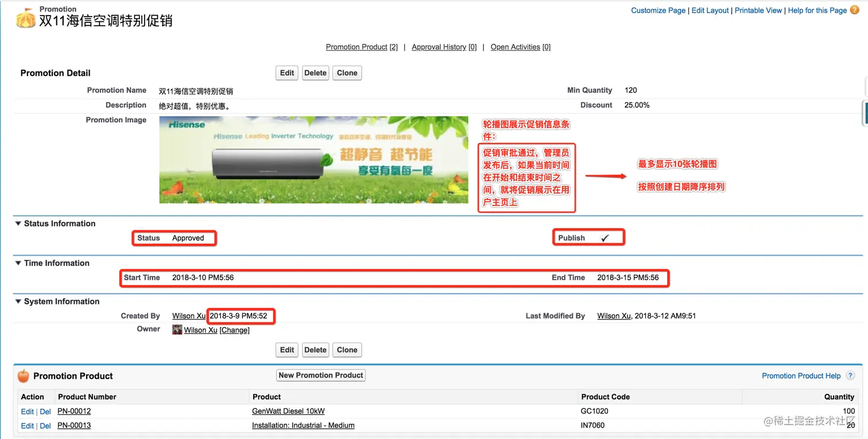Click Edit for row PN-00013
Viewport: 868px width, 439px height.
point(27,426)
